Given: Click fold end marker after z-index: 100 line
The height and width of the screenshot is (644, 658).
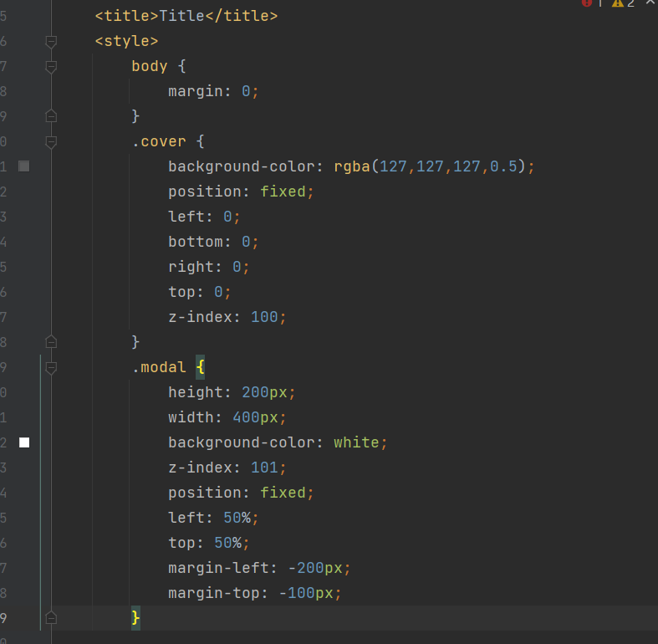Looking at the screenshot, I should coord(51,342).
